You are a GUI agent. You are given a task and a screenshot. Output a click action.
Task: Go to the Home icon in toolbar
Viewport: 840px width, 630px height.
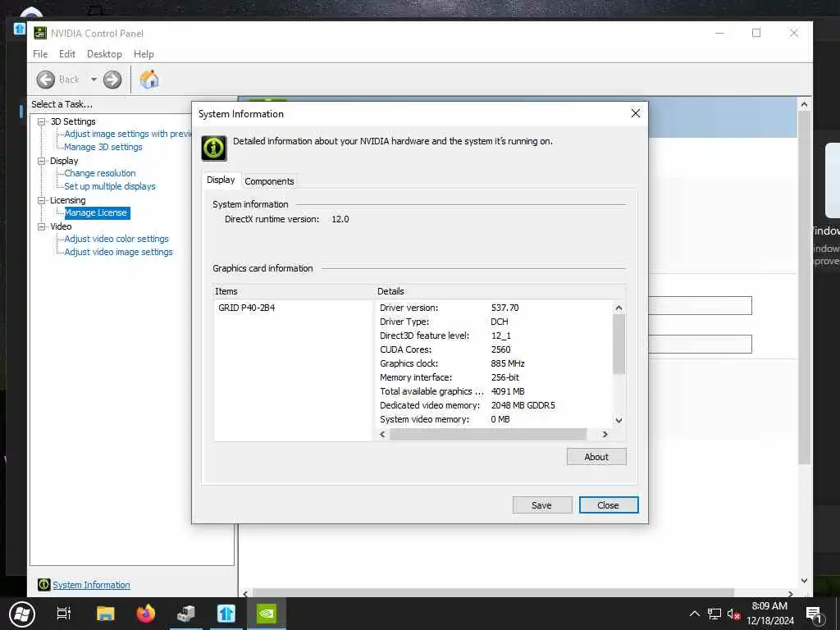(149, 80)
